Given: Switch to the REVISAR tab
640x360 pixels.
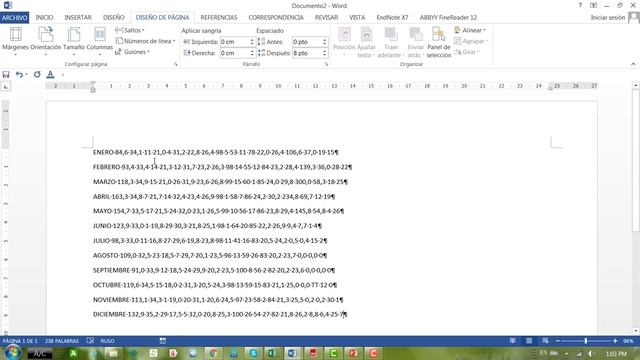Looking at the screenshot, I should pyautogui.click(x=327, y=18).
